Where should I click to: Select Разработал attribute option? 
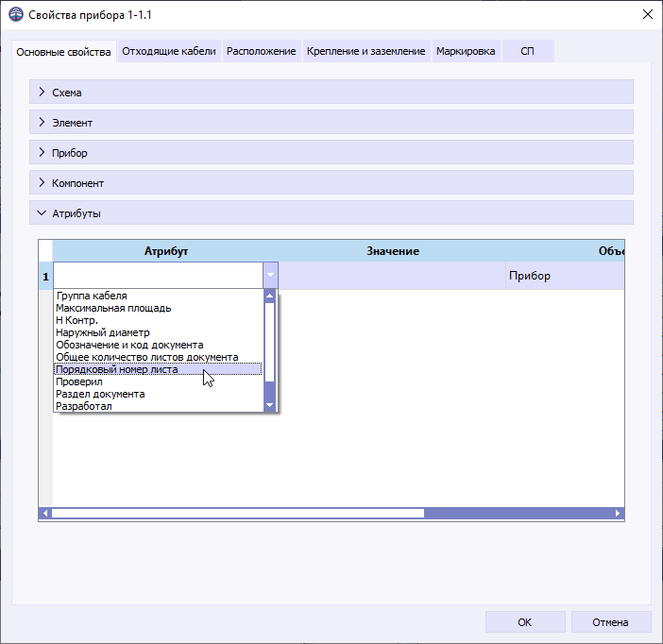click(x=158, y=406)
